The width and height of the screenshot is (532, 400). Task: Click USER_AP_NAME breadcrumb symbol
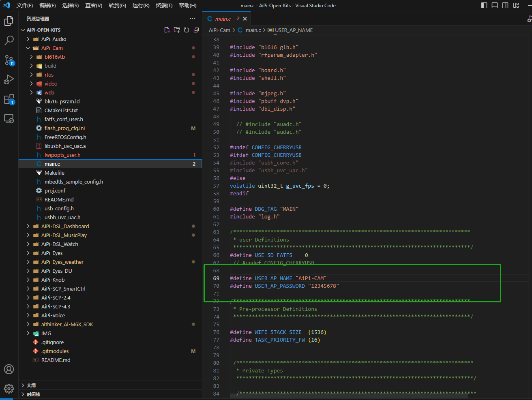tap(290, 30)
